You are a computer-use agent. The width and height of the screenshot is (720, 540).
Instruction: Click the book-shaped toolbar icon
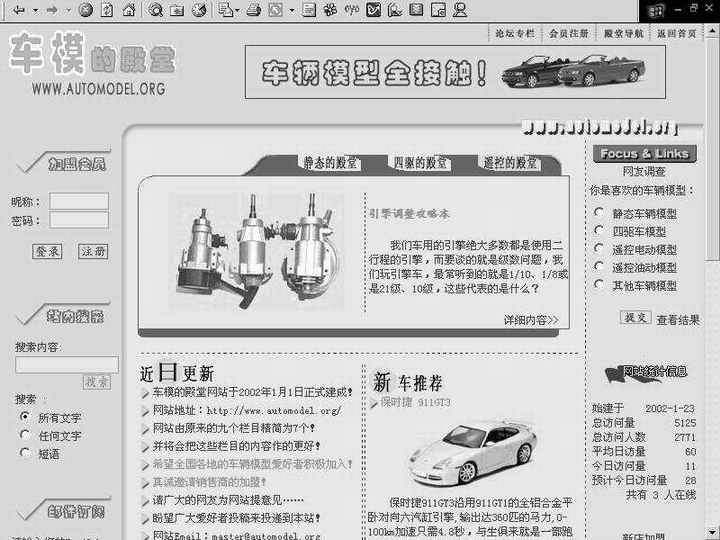416,10
